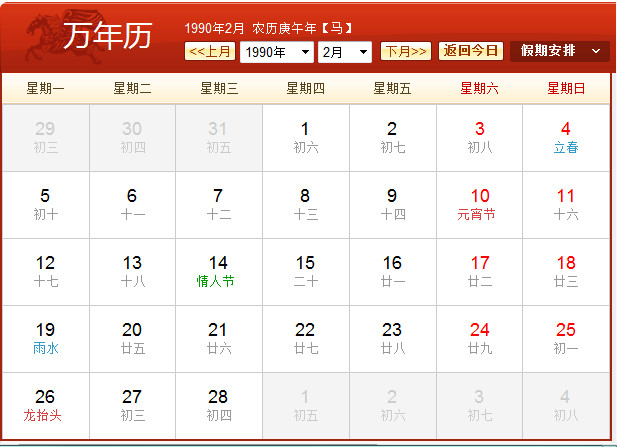Screen dimensions: 617x447
Task: Click the greyed January 29 cell
Action: point(45,137)
